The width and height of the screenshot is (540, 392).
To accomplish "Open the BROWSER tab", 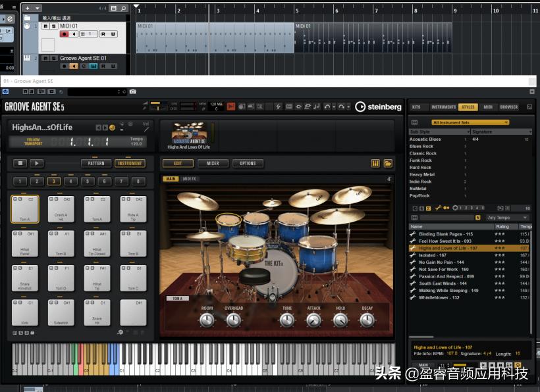I will (x=508, y=107).
